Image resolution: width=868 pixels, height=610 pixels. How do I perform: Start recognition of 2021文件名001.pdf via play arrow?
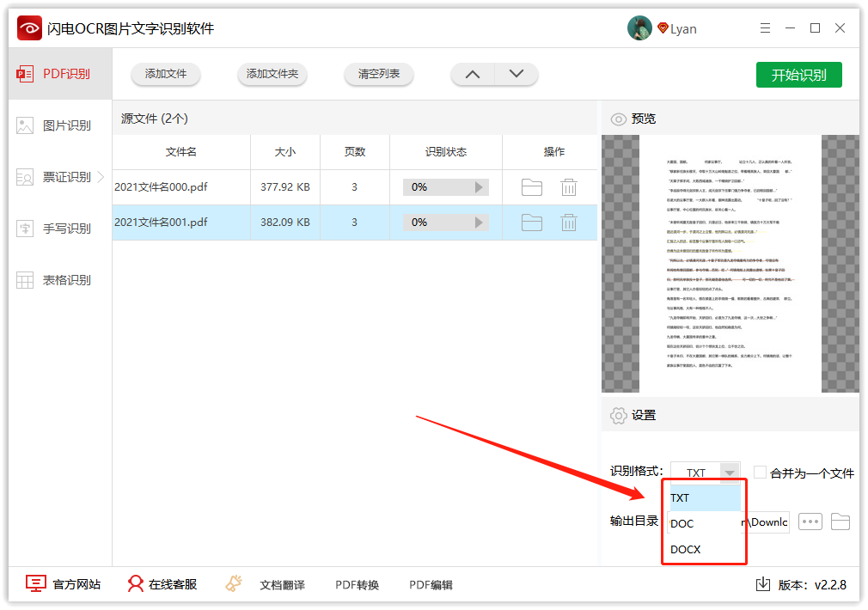click(479, 223)
